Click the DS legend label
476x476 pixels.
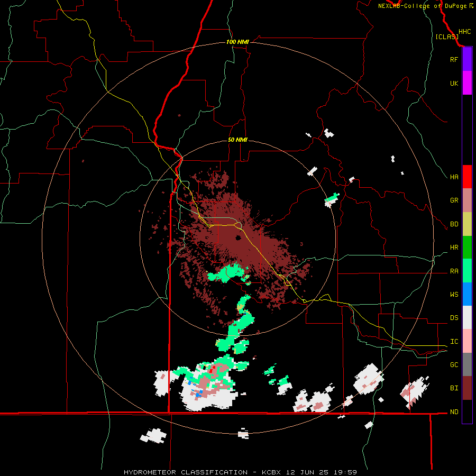[454, 318]
